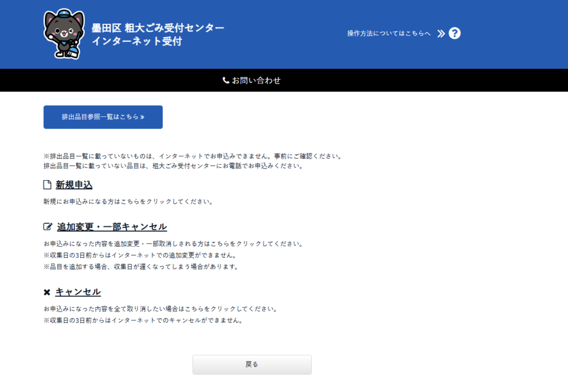This screenshot has height=392, width=568.
Task: Click the X icon beside キャンセル
Action: (47, 292)
